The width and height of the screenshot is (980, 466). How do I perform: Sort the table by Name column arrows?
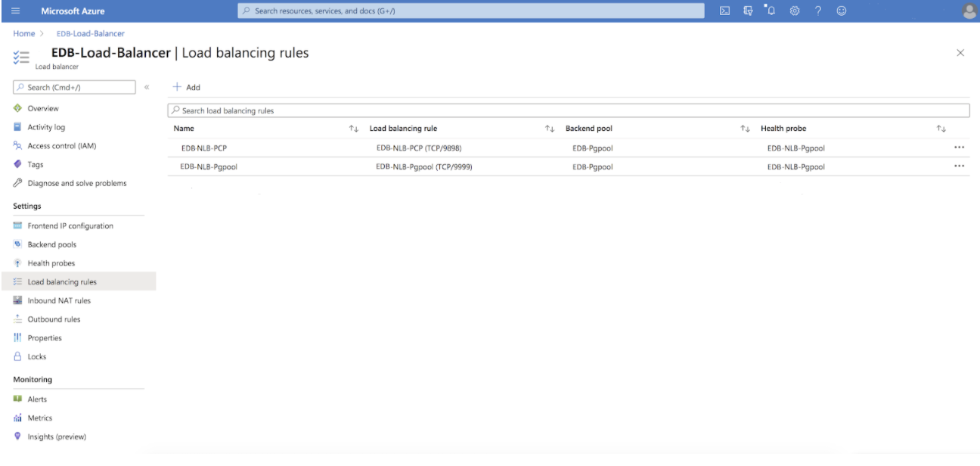coord(353,129)
